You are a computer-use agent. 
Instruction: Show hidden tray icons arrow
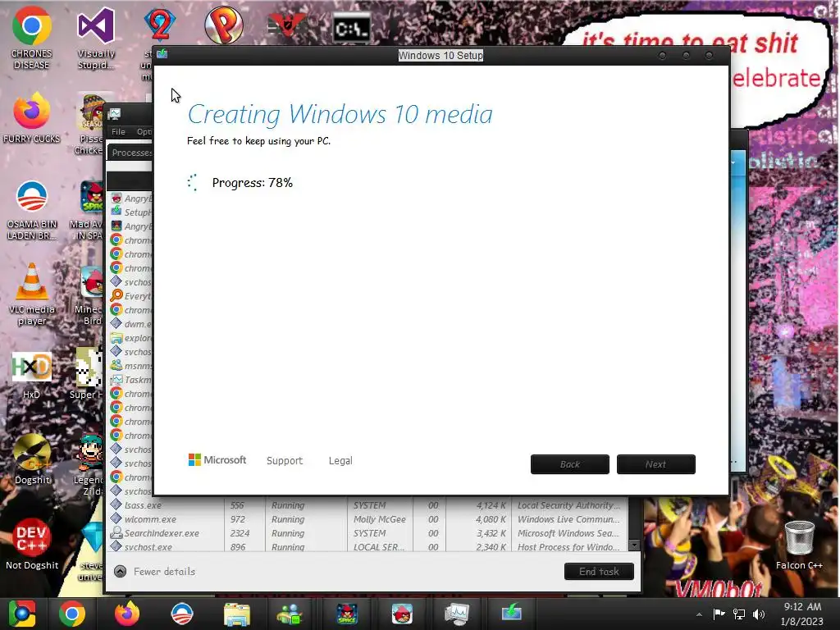(x=699, y=614)
